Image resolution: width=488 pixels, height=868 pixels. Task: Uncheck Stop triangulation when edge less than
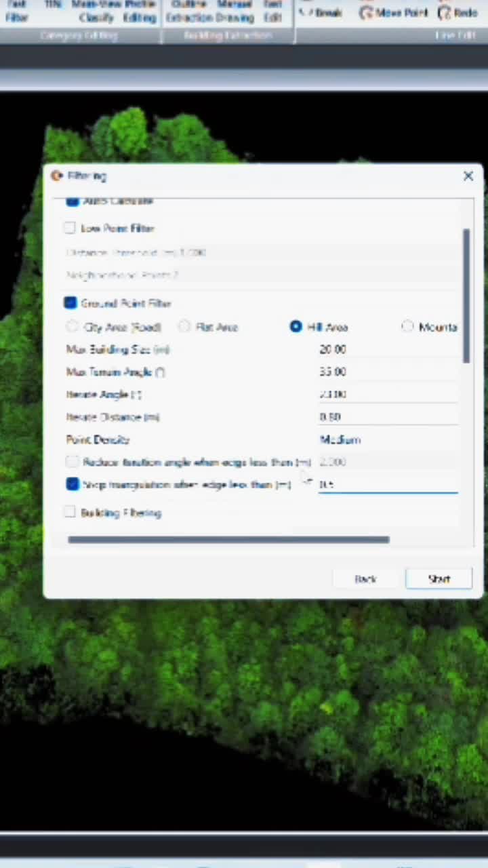coord(73,484)
